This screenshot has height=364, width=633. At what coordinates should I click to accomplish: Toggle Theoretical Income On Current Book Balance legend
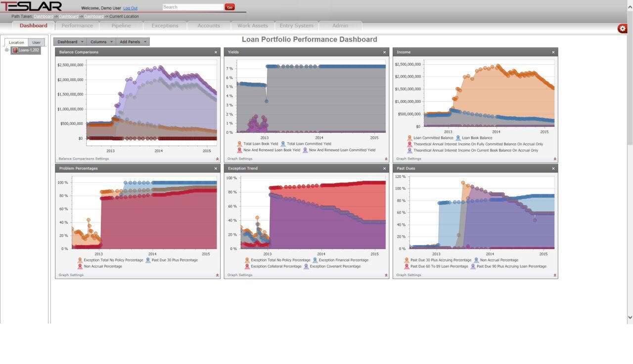pos(472,150)
